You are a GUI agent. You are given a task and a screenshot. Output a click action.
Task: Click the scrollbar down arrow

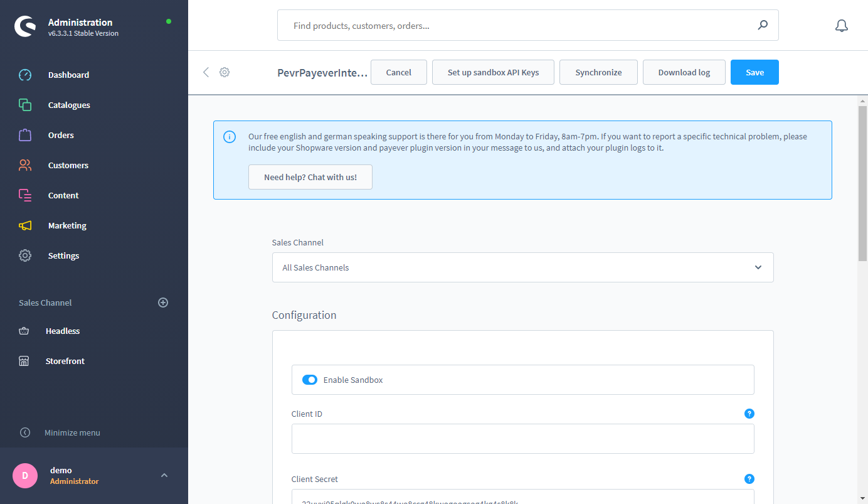coord(862,498)
